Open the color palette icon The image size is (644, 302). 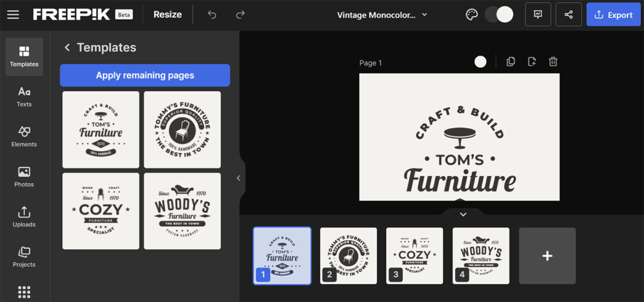click(472, 15)
